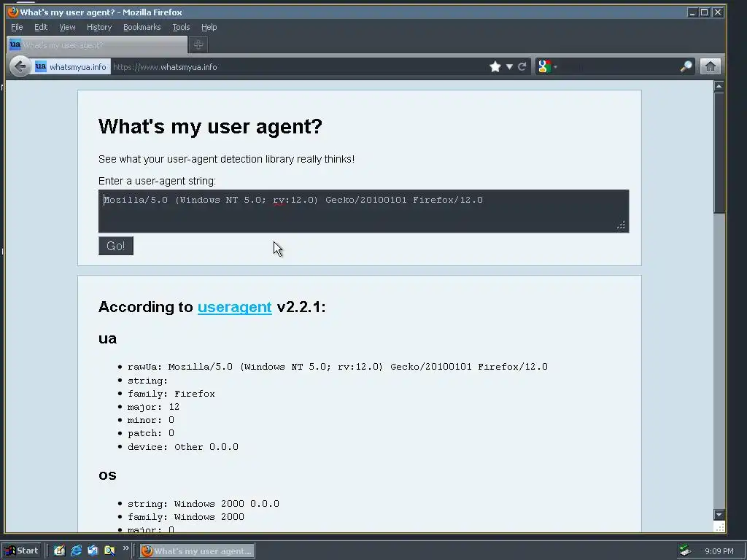The image size is (747, 560).
Task: Click the scrollbar up arrow
Action: [719, 86]
